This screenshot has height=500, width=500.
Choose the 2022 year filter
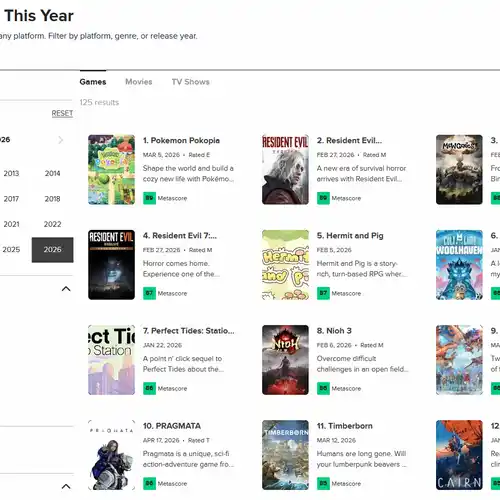(53, 224)
